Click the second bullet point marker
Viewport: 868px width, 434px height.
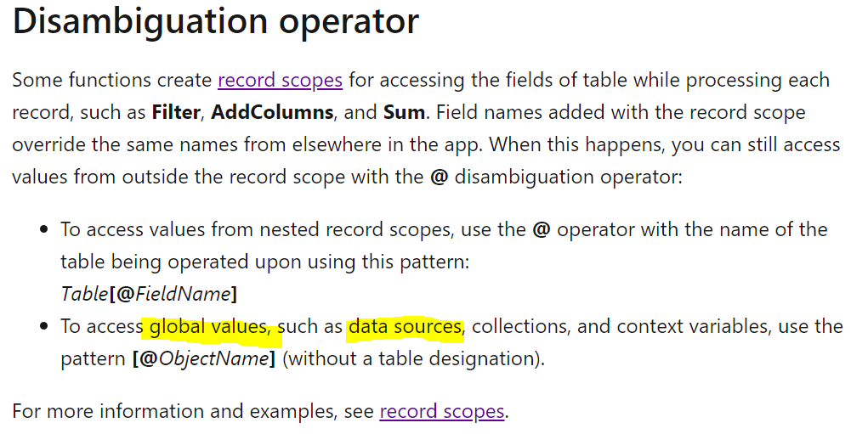click(44, 327)
